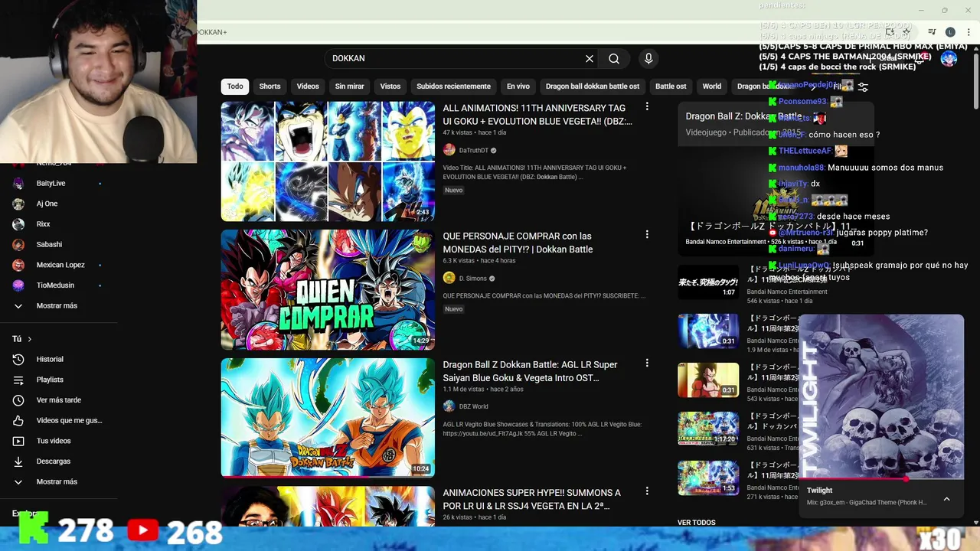The image size is (980, 551).
Task: Click DBZ World channel avatar
Action: pyautogui.click(x=449, y=406)
